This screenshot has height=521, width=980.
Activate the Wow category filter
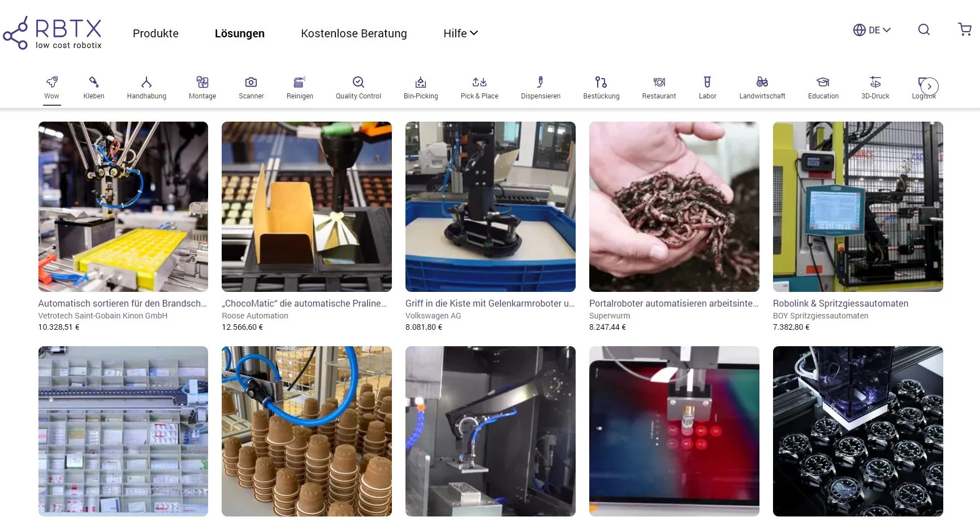[51, 86]
